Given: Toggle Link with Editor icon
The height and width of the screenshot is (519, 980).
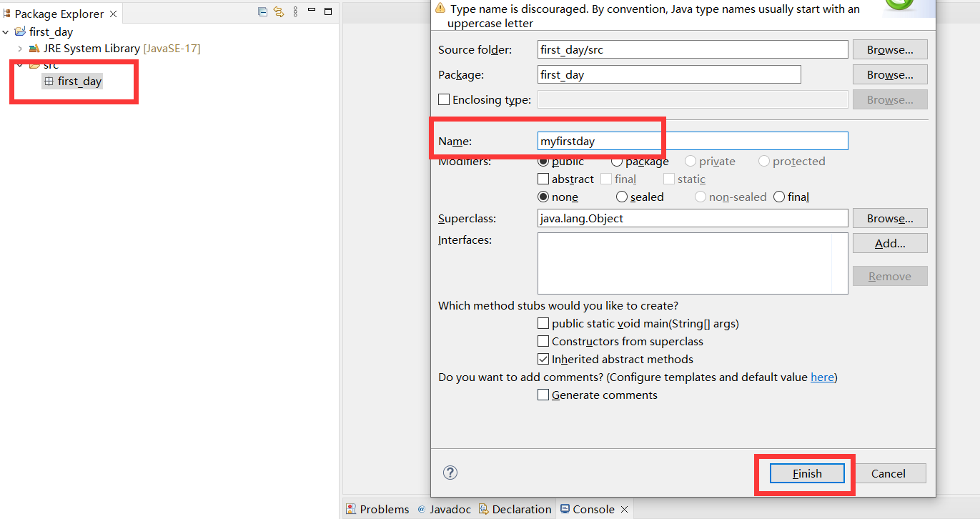Looking at the screenshot, I should click(279, 11).
